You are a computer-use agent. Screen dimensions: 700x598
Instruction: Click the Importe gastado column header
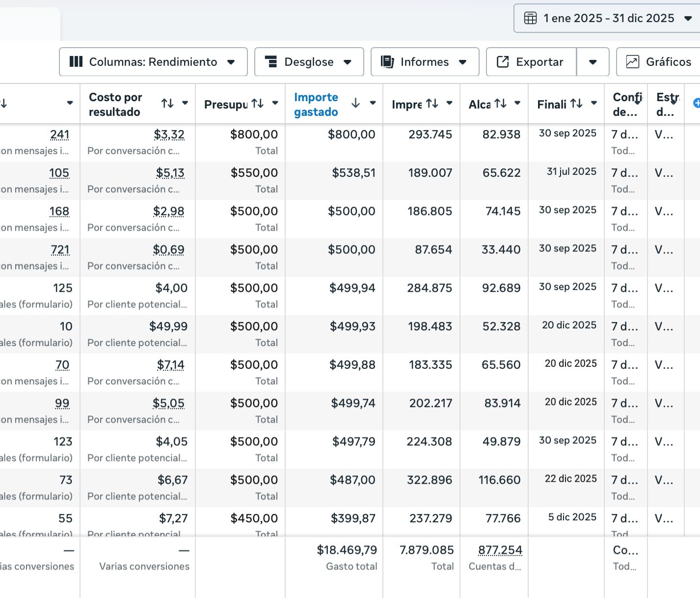click(x=316, y=104)
